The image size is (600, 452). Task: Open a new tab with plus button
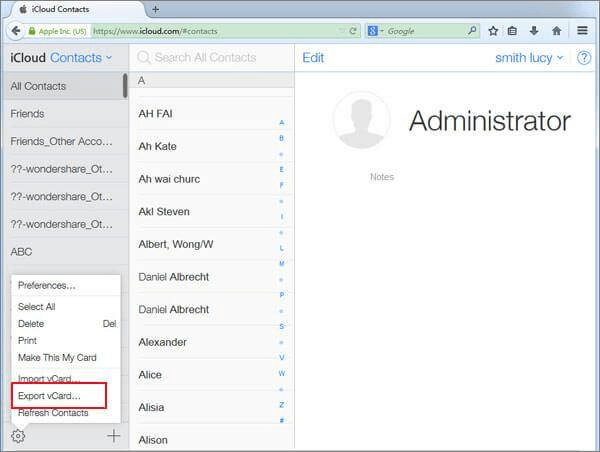click(x=155, y=10)
